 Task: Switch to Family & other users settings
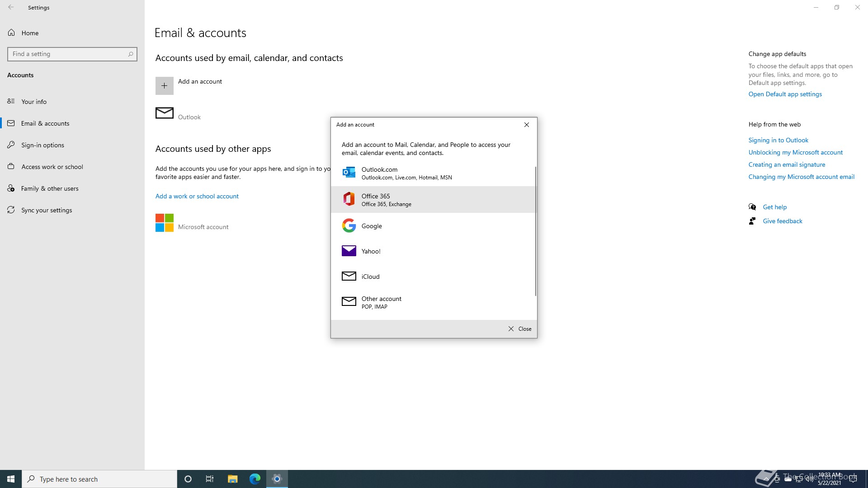pyautogui.click(x=50, y=188)
